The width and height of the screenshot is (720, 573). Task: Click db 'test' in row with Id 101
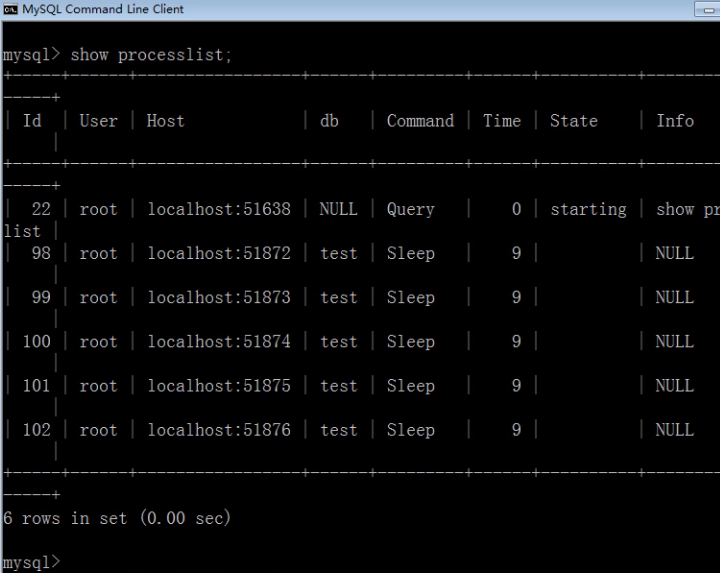pyautogui.click(x=339, y=386)
